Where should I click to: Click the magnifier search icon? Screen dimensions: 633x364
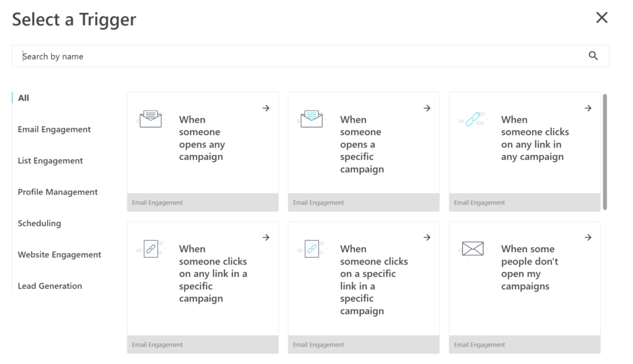coord(593,56)
